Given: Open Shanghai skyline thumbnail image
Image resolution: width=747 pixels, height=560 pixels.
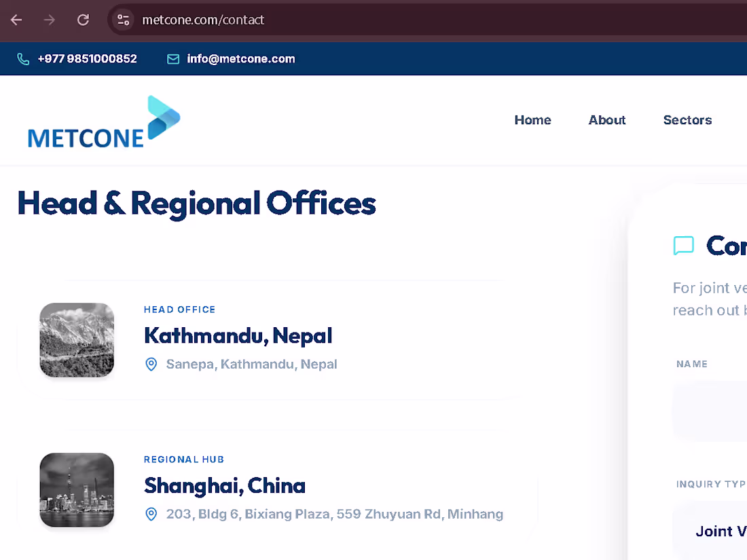Looking at the screenshot, I should (77, 490).
